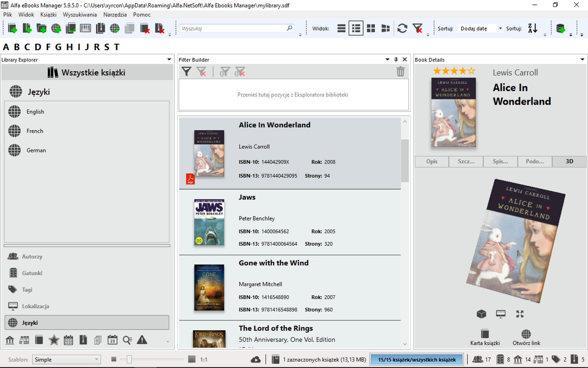Screen dimensions: 588x368
Task: Open the Filter Builder panel dropdown arrow
Action: point(387,60)
